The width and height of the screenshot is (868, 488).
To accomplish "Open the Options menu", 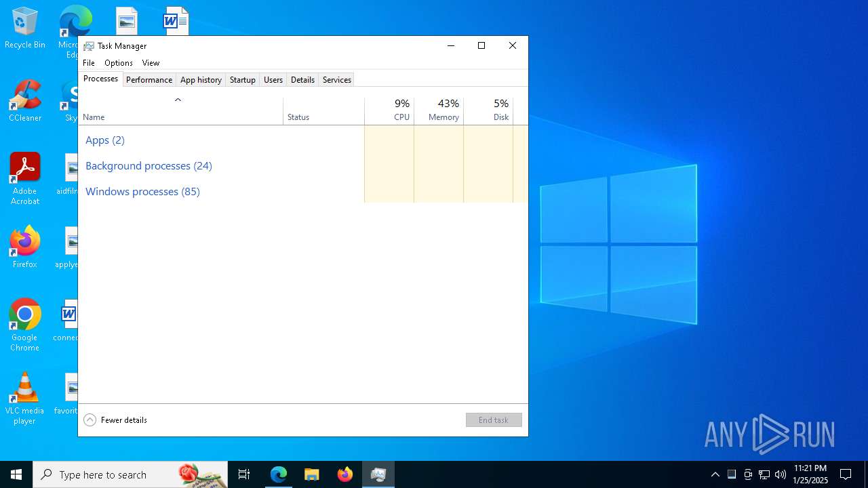I will coord(119,63).
